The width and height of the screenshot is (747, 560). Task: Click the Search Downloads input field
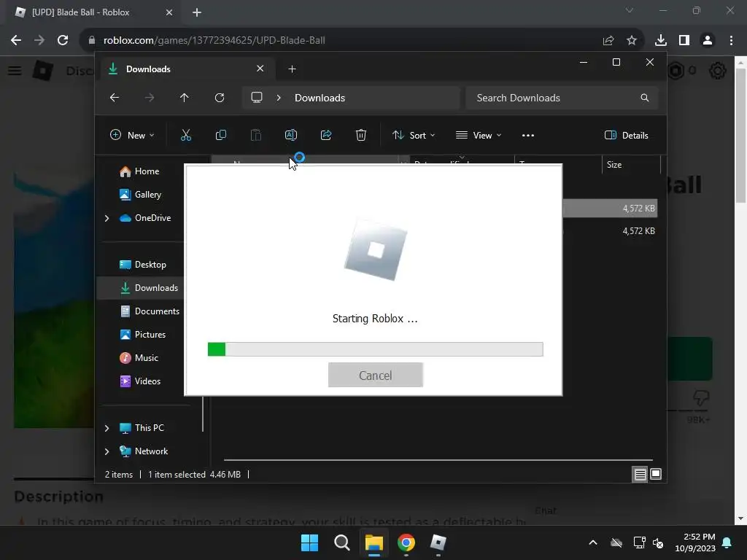(x=562, y=98)
